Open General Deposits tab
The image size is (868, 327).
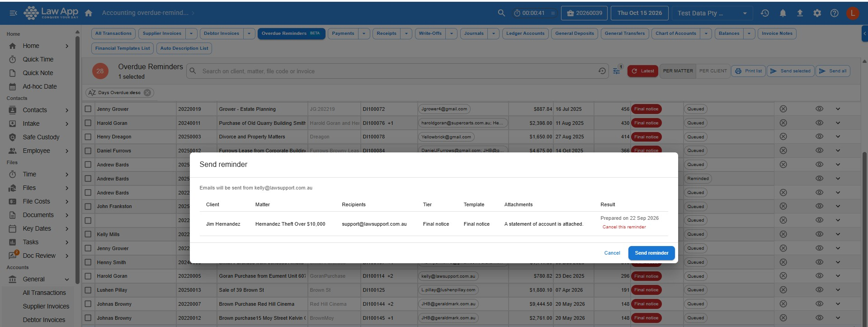575,33
